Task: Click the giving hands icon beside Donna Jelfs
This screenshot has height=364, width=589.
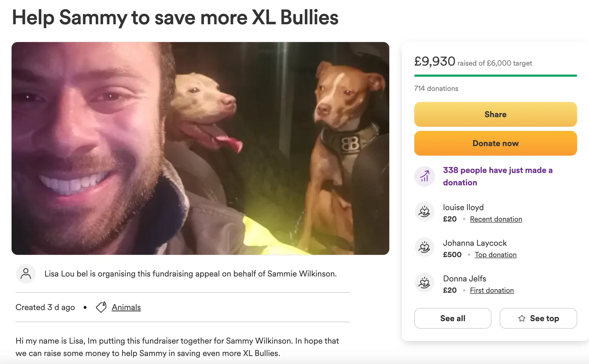Action: (424, 283)
